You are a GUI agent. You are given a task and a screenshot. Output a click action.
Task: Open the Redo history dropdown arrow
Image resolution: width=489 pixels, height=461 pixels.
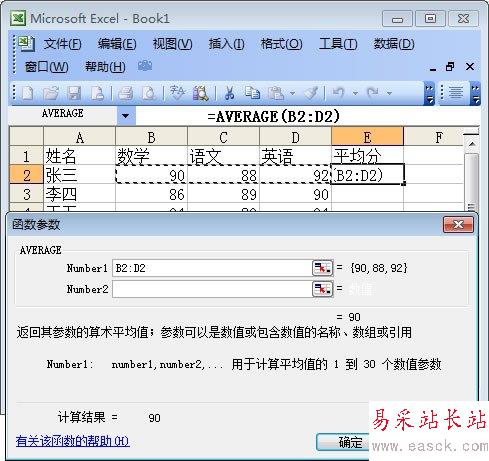389,93
